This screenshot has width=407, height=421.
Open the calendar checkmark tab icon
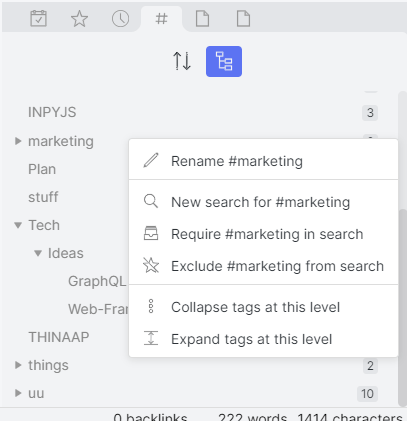pos(38,18)
